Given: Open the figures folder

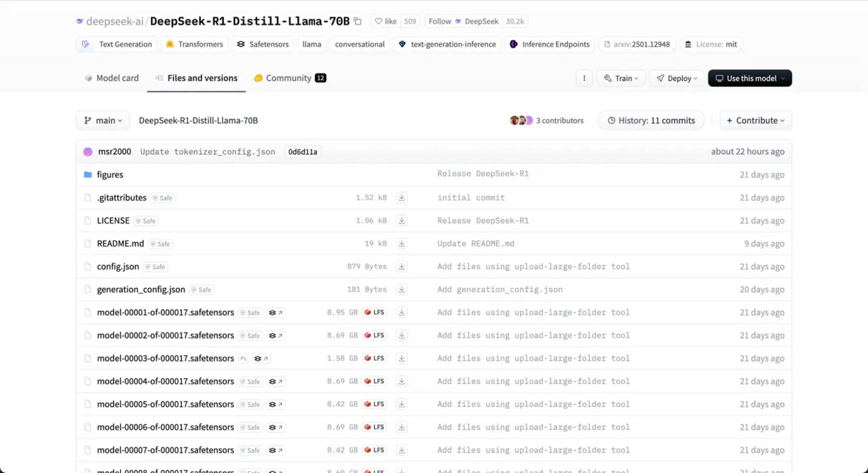Looking at the screenshot, I should tap(110, 175).
